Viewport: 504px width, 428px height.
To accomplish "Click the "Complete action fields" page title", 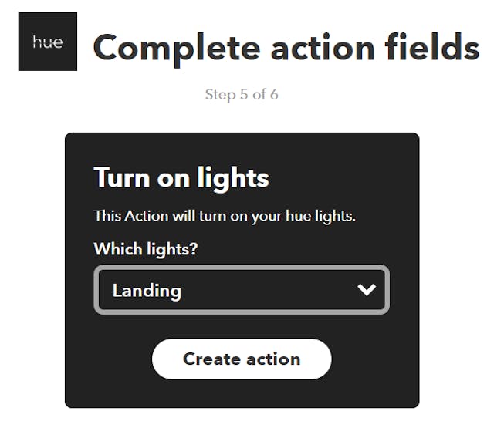I will coord(286,48).
